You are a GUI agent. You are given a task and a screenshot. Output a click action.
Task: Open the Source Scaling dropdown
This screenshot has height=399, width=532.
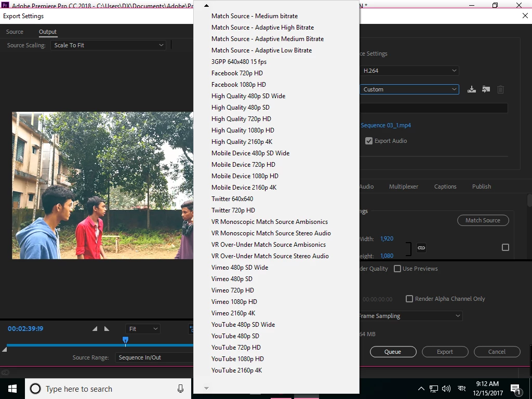pyautogui.click(x=108, y=45)
